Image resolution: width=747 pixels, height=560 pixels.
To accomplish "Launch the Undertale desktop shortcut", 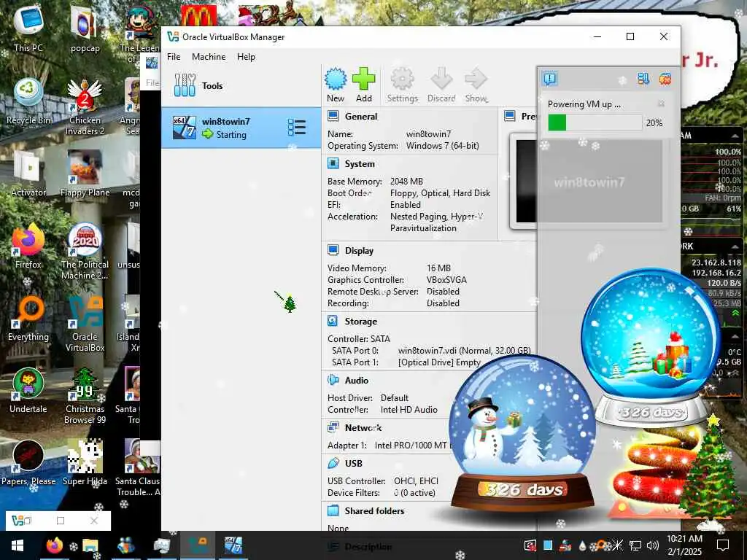I will click(x=28, y=391).
